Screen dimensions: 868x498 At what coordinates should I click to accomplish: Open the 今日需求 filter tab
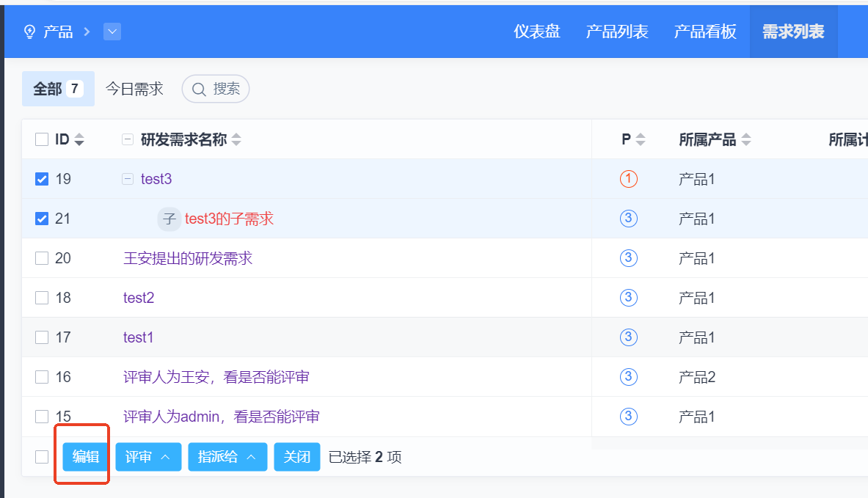point(134,89)
